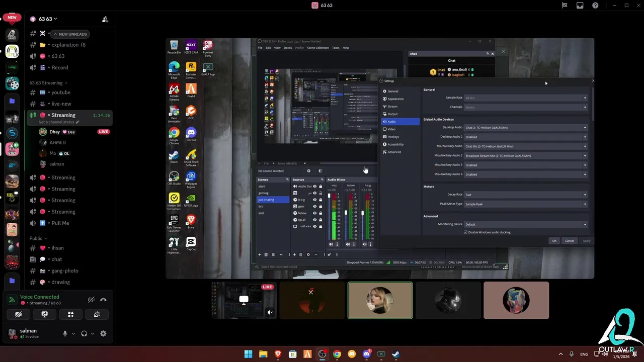Click ENG language indicator in tray
The width and height of the screenshot is (644, 362).
pyautogui.click(x=584, y=354)
